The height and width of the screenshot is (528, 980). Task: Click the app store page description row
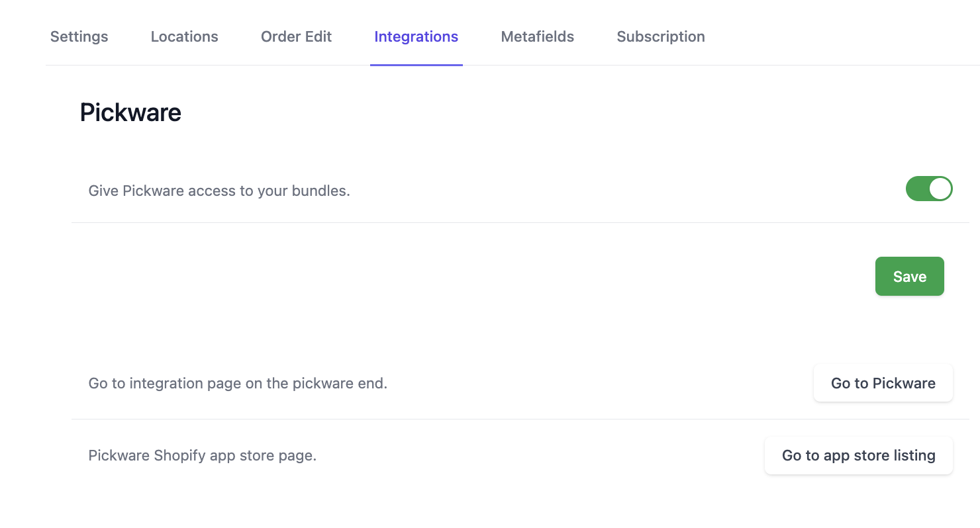tap(203, 455)
